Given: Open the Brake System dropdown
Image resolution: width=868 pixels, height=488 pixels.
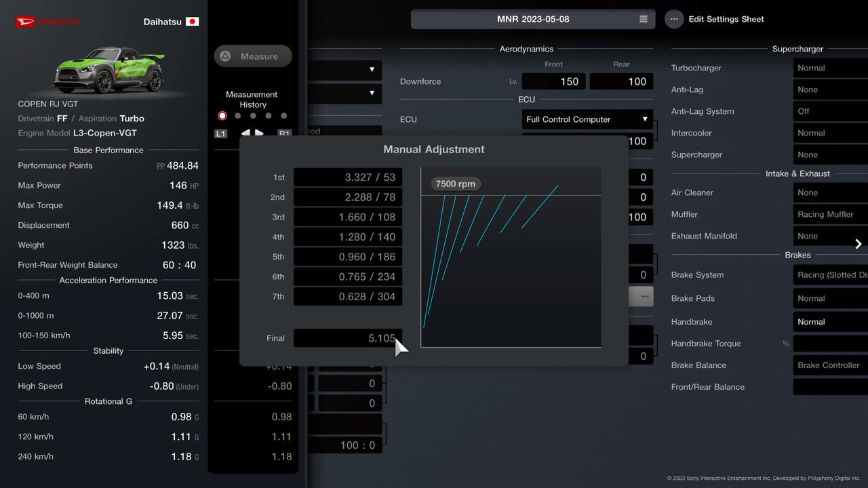Looking at the screenshot, I should [830, 274].
